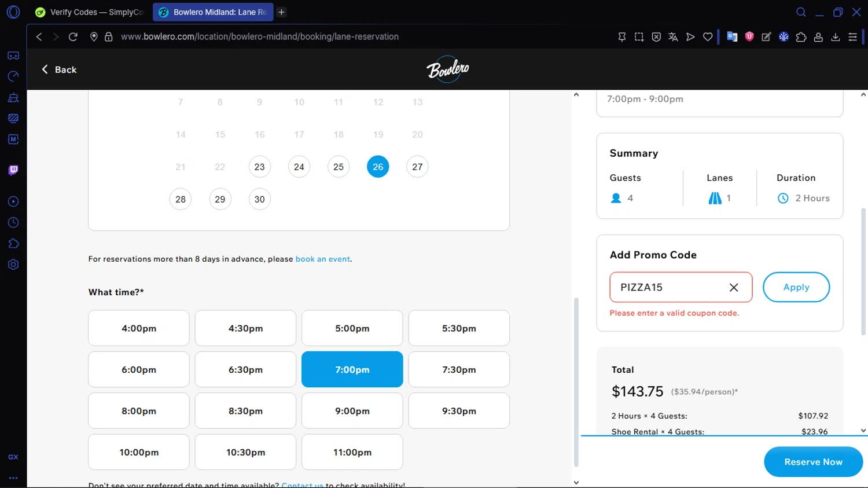
Task: Select the 5:00pm time slot
Action: (352, 328)
